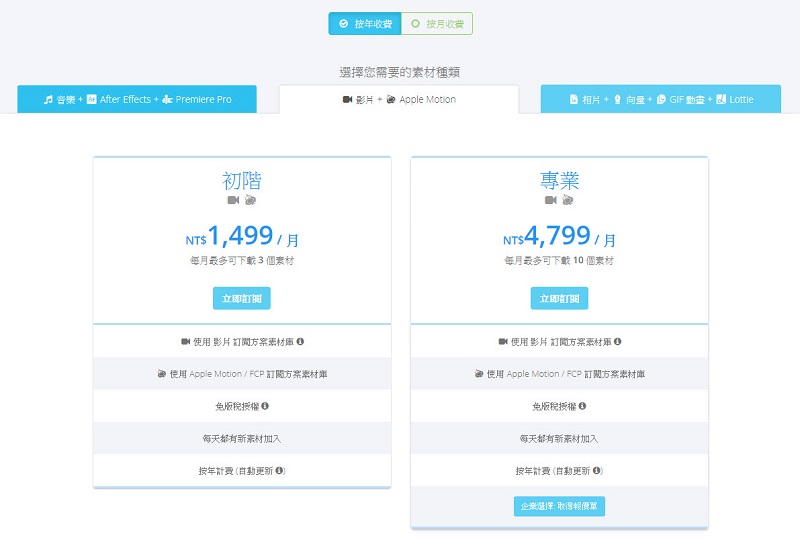Click info icon beside 免版稅授權 in 初階 plan
This screenshot has height=540, width=800.
pos(265,406)
